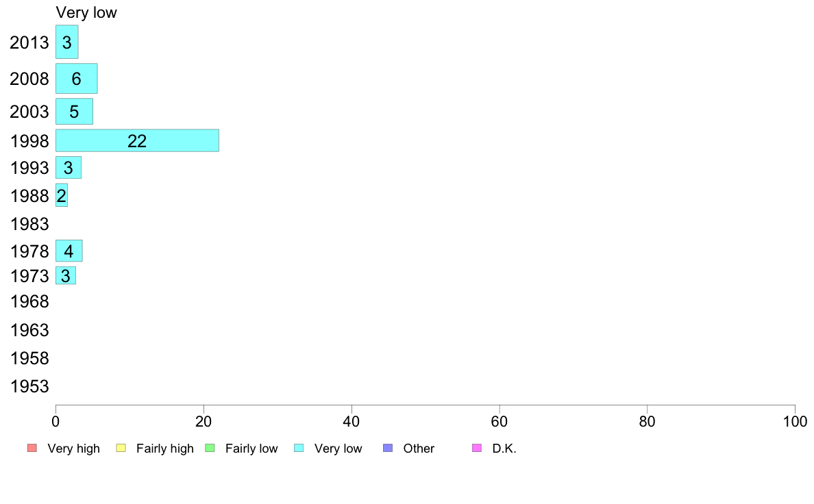Click the Very low chart title
The image size is (814, 504).
tap(86, 12)
